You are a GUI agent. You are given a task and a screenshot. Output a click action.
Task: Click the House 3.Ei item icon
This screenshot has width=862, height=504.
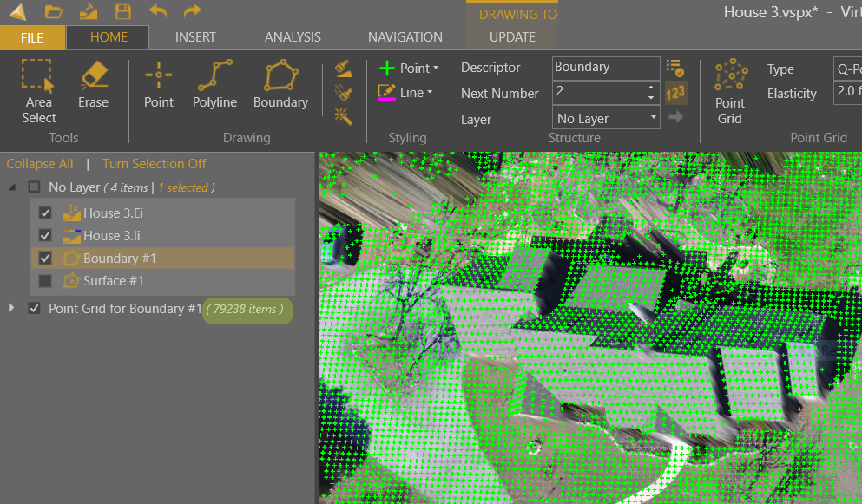(x=71, y=213)
